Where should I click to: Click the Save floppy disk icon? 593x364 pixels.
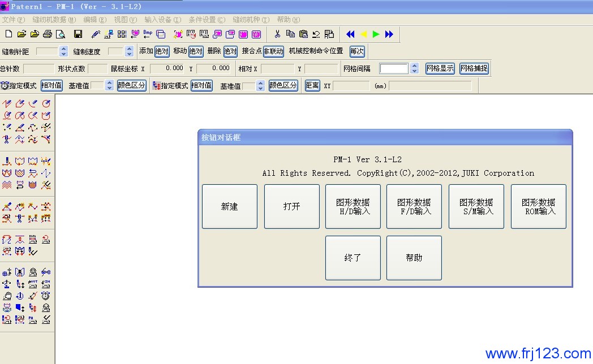tap(78, 34)
